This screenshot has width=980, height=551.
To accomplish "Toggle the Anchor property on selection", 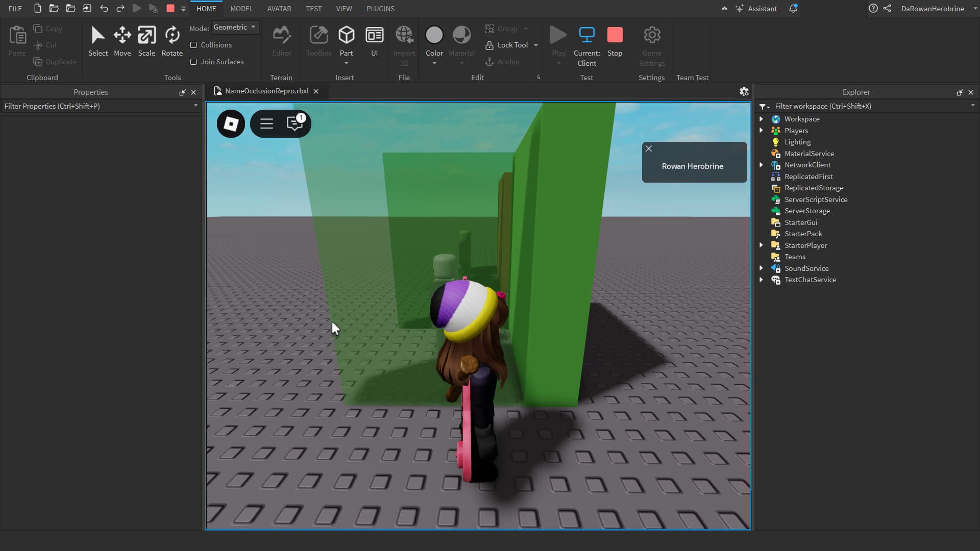I will tap(503, 62).
